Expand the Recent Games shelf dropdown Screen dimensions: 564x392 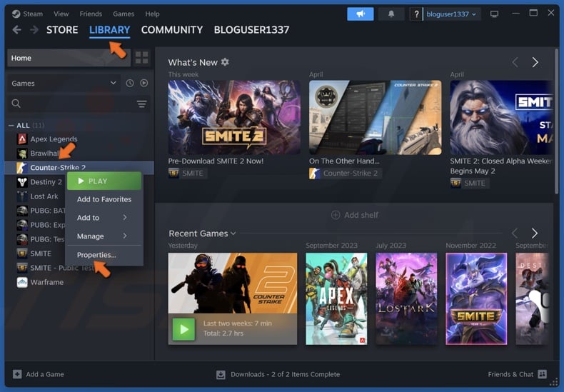(233, 233)
